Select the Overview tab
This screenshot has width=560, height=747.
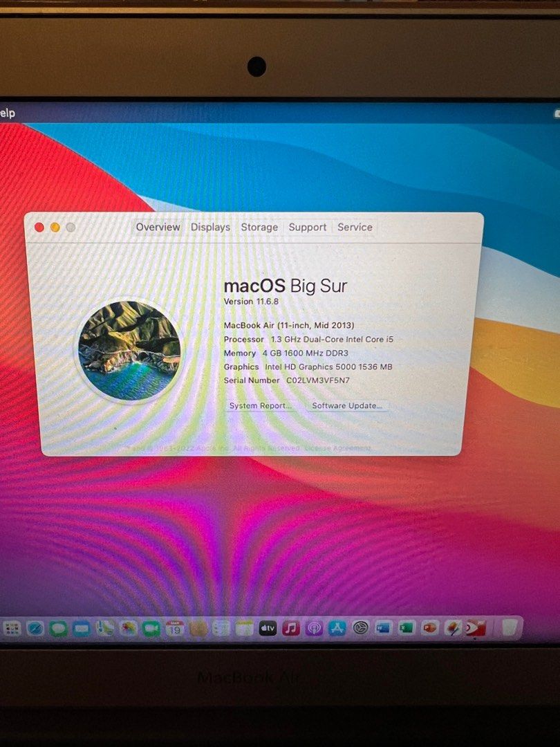click(158, 228)
